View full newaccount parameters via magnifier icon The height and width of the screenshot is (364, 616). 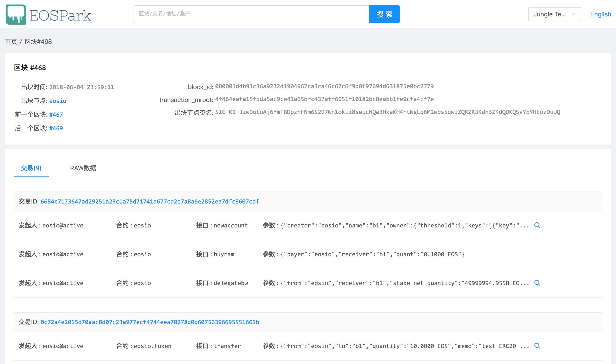tap(537, 225)
